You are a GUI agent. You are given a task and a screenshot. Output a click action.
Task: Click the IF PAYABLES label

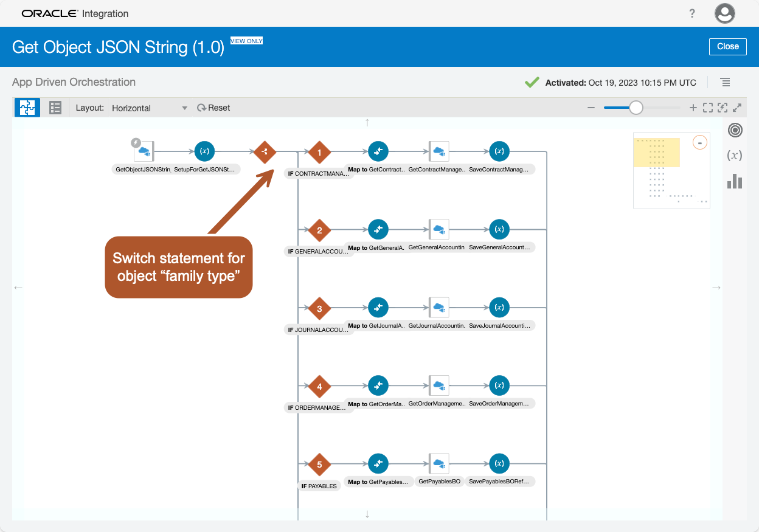319,486
